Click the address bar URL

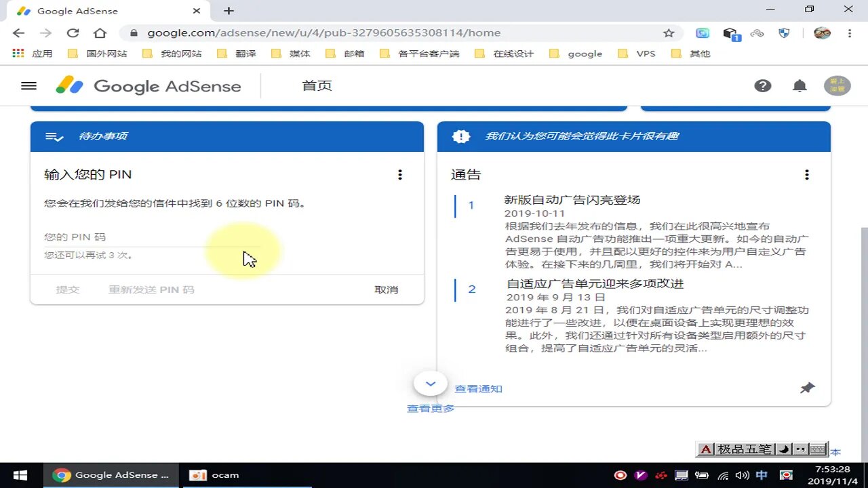tap(324, 33)
